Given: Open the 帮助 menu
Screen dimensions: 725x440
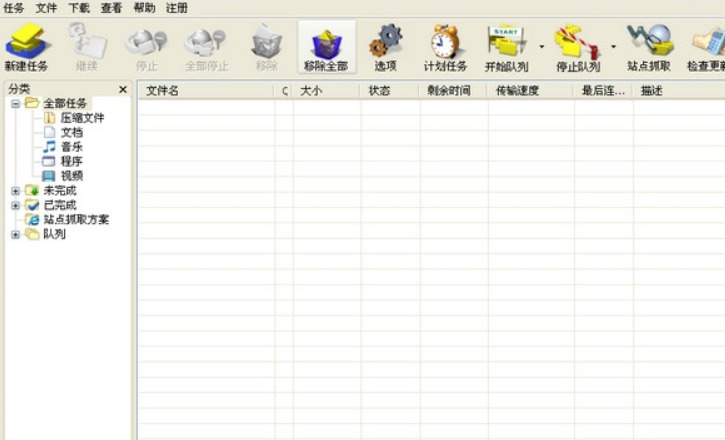Looking at the screenshot, I should [x=144, y=8].
